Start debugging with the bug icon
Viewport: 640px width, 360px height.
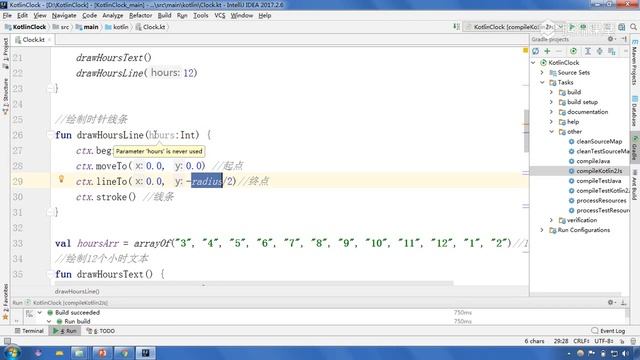coord(583,27)
